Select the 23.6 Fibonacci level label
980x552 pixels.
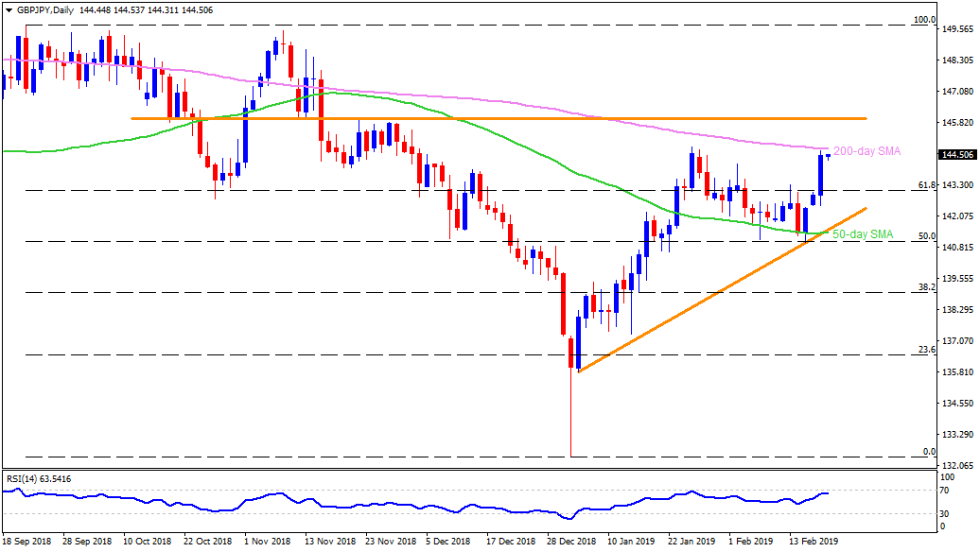click(927, 350)
